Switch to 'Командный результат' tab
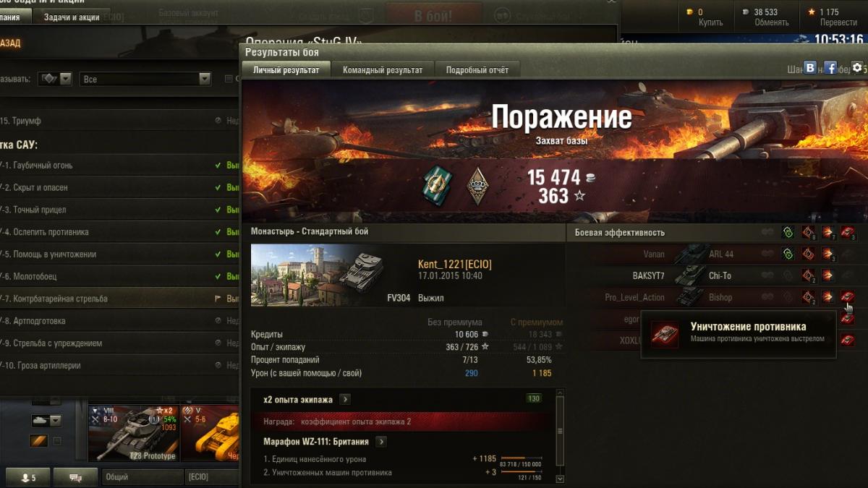Screen dimensions: 868x488 pos(383,70)
